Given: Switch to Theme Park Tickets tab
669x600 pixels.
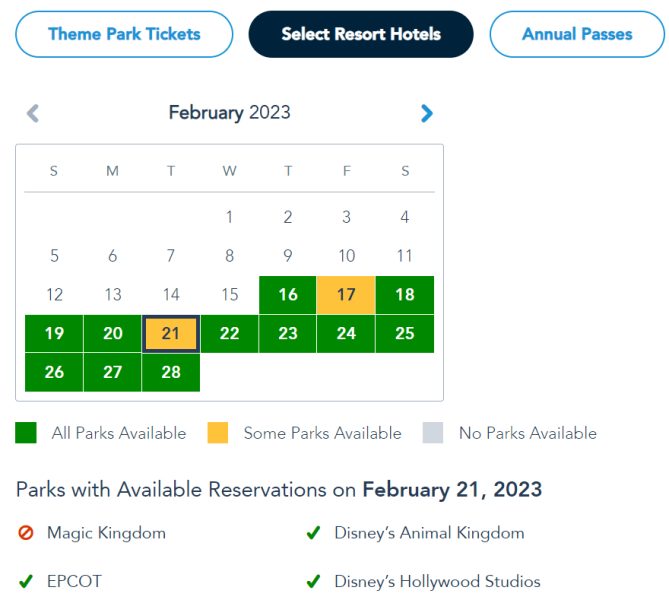Looking at the screenshot, I should coord(124,34).
